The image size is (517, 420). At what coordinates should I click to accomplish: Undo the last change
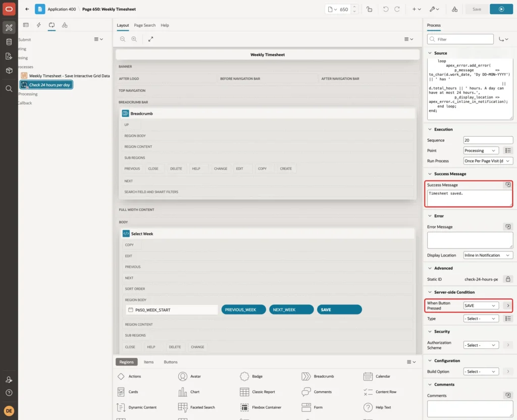[x=385, y=9]
